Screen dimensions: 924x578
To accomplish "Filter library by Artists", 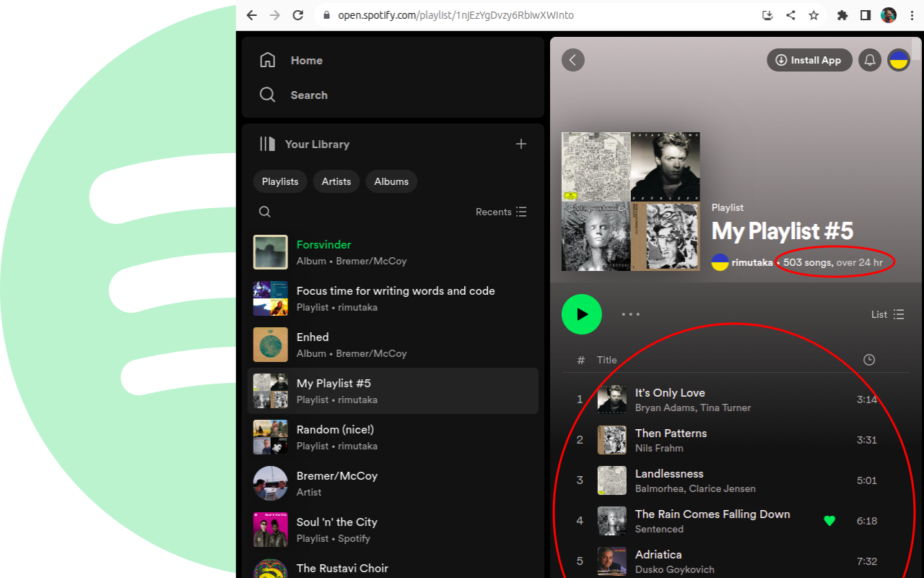I will pos(336,181).
